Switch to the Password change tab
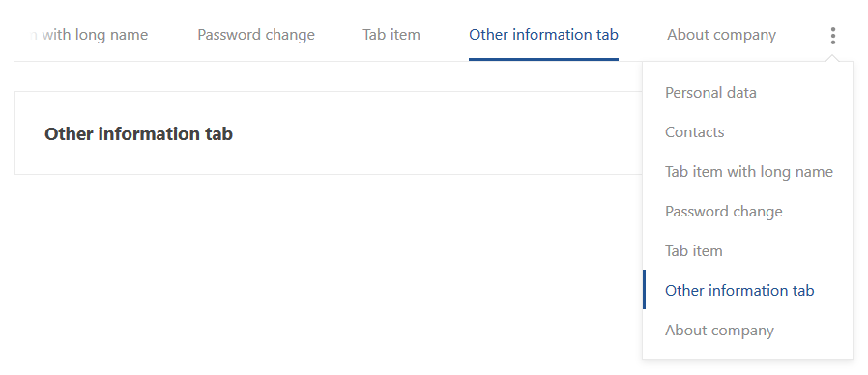Viewport: 868px width, 375px height. coord(256,35)
